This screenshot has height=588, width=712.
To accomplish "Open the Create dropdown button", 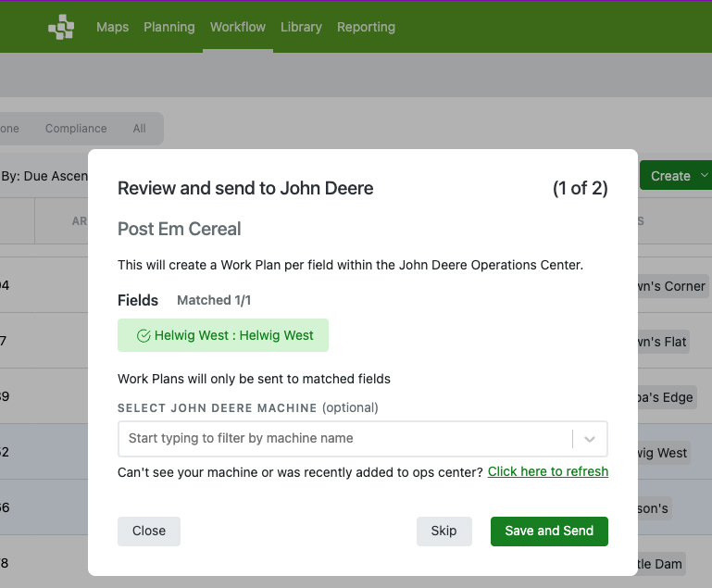I will 675,175.
